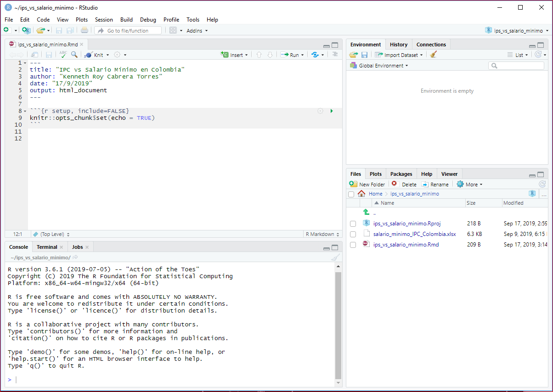The width and height of the screenshot is (553, 392).
Task: Open the ips_vs_salario_minimo project menu
Action: (517, 31)
